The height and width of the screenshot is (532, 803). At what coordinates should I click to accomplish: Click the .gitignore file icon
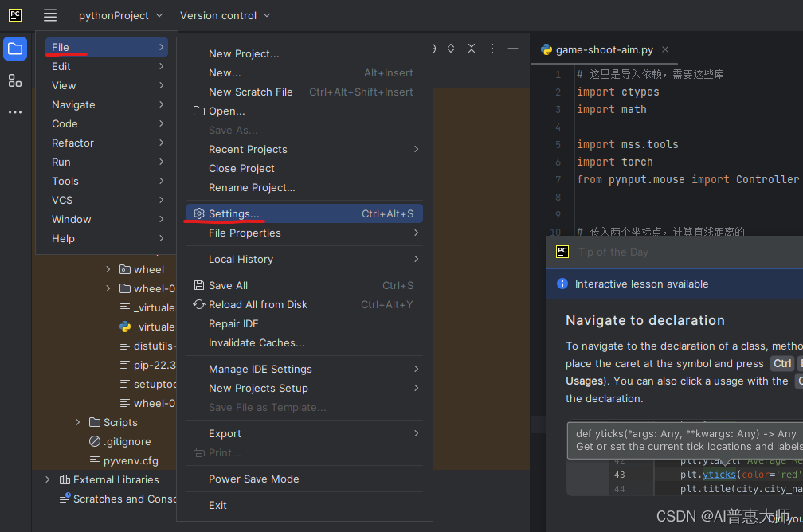(95, 441)
